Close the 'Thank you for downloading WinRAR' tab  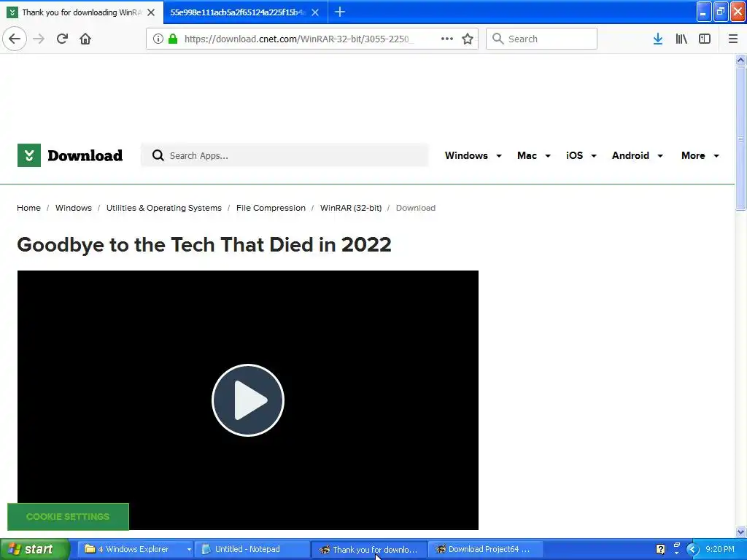point(151,12)
